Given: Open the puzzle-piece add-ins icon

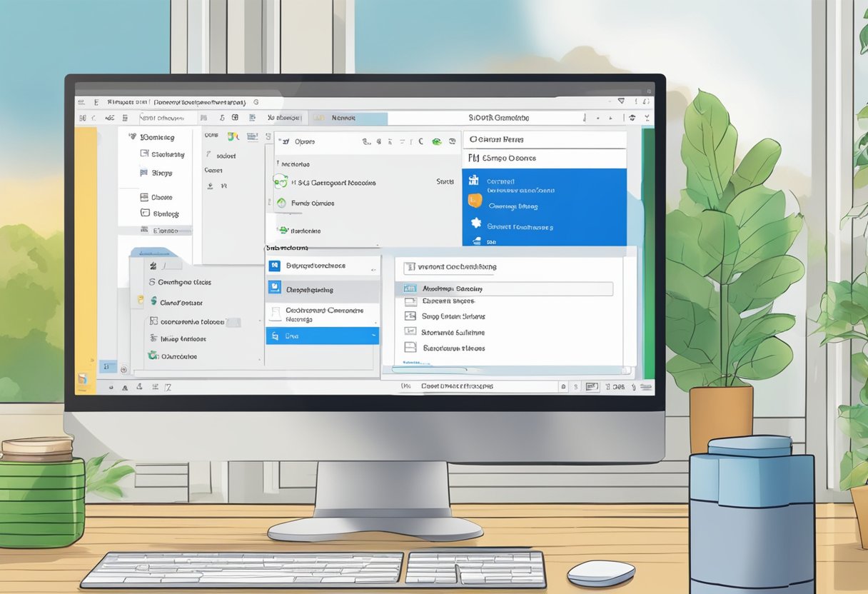Looking at the screenshot, I should pos(475,222).
